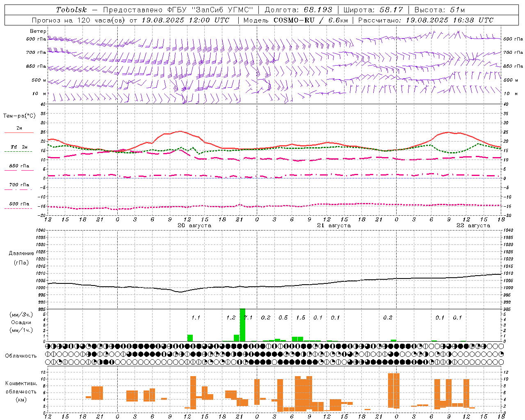
Task: Select the 'Долгота: 68.193' longitude text
Action: [x=299, y=10]
